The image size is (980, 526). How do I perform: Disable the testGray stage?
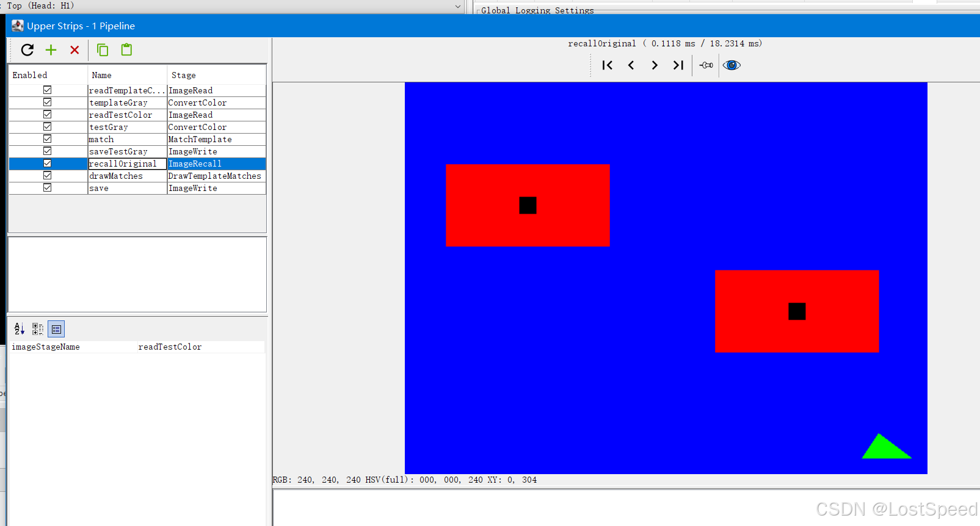(x=47, y=127)
